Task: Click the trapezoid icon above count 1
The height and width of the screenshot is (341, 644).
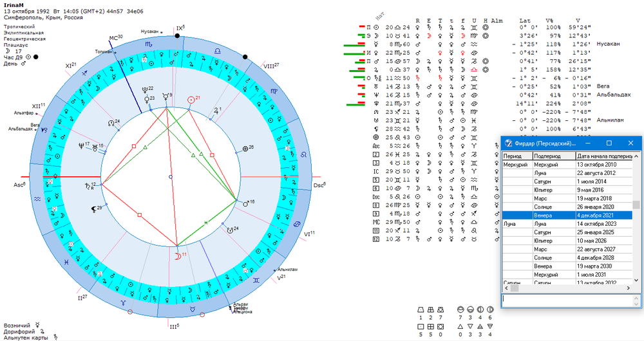Action: tap(421, 309)
